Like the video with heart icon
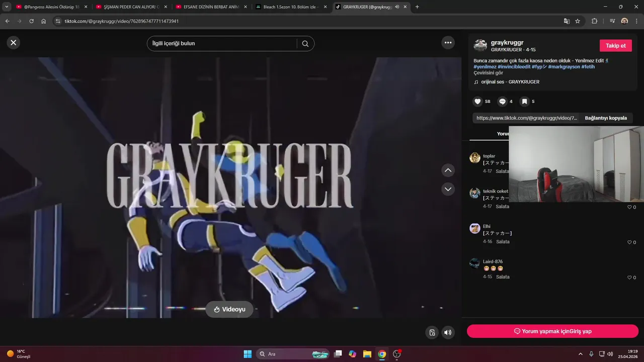The image size is (644, 362). tap(478, 102)
